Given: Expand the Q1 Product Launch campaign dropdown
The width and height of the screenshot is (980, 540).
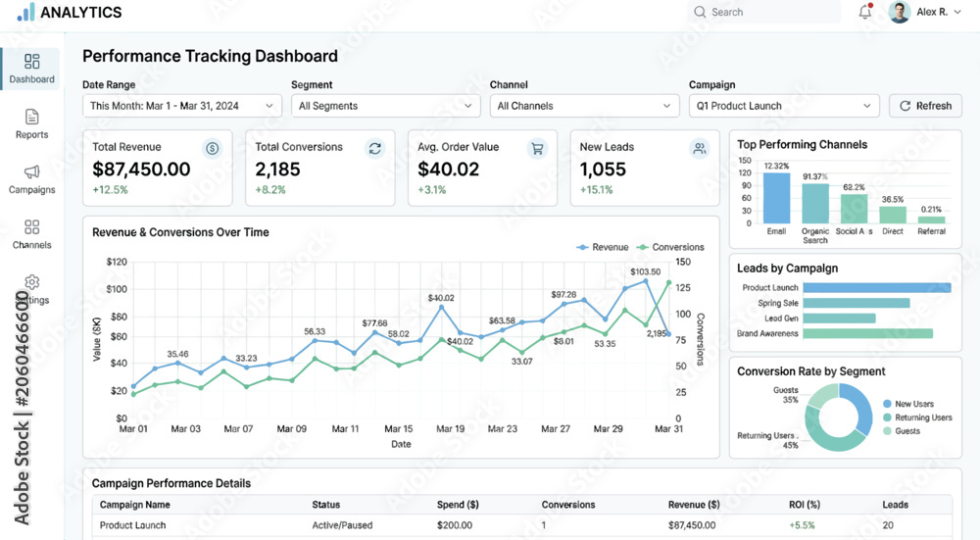Looking at the screenshot, I should click(x=784, y=106).
